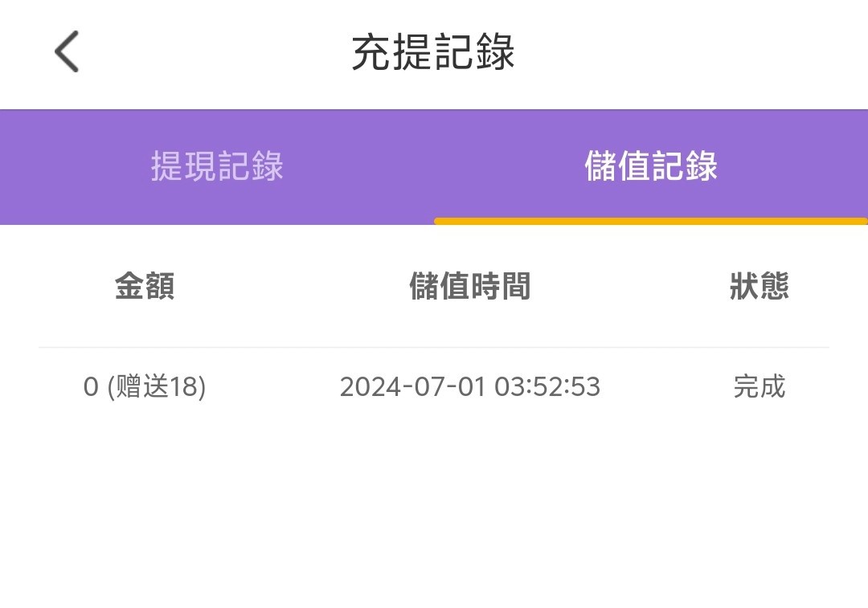Viewport: 868px width, 608px height.
Task: Click the 狀態 column header
Action: pos(759,286)
